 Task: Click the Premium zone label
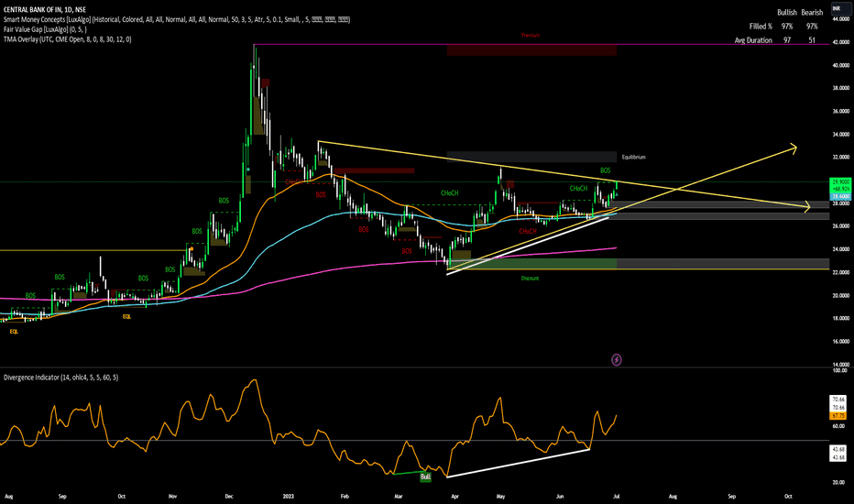click(531, 35)
